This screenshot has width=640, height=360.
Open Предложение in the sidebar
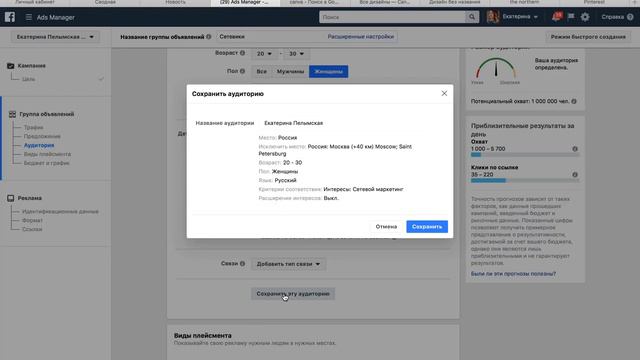(42, 136)
